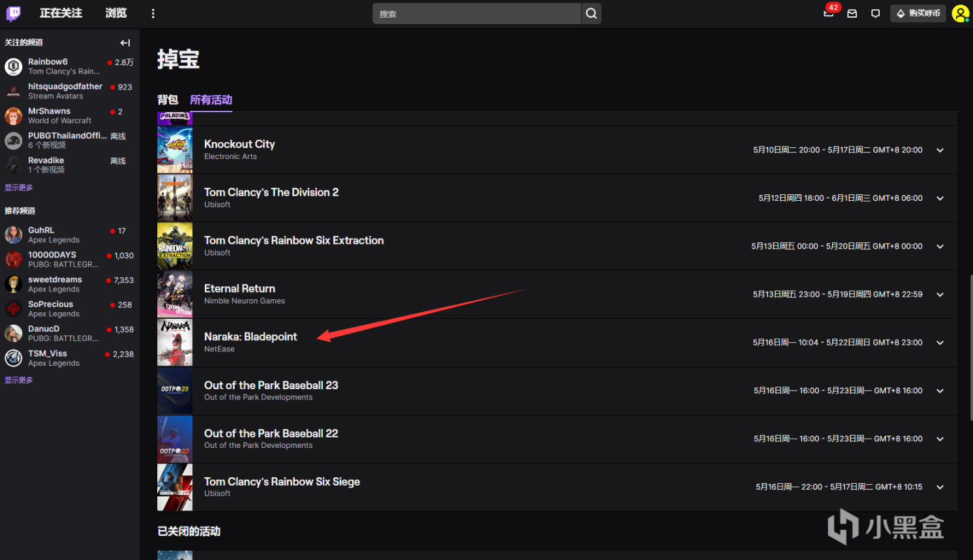973x560 pixels.
Task: Open TSM_Viss channel name in sidebar
Action: point(48,354)
